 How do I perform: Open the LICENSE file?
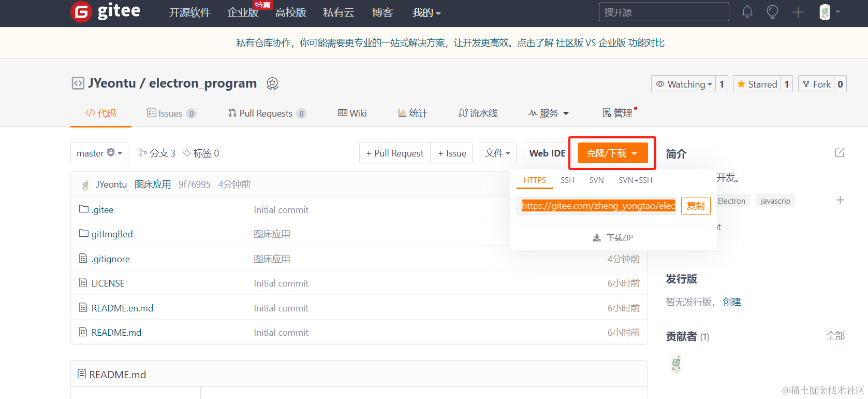pyautogui.click(x=108, y=283)
